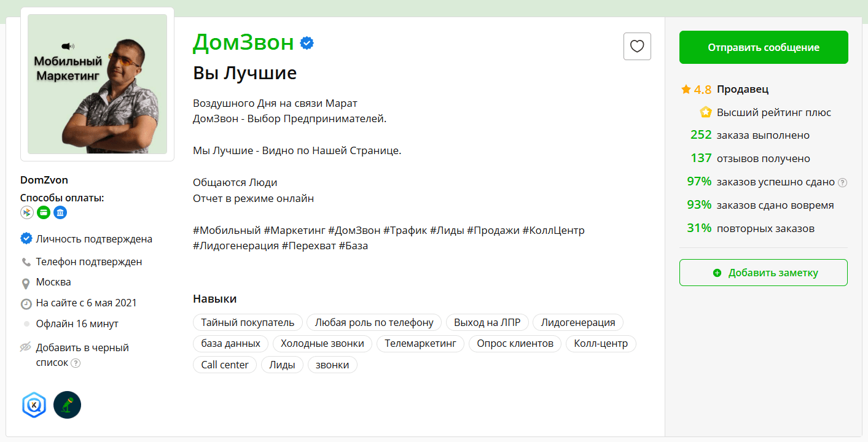The image size is (868, 442).
Task: Click the hexagonal blue achievement badge
Action: [34, 405]
